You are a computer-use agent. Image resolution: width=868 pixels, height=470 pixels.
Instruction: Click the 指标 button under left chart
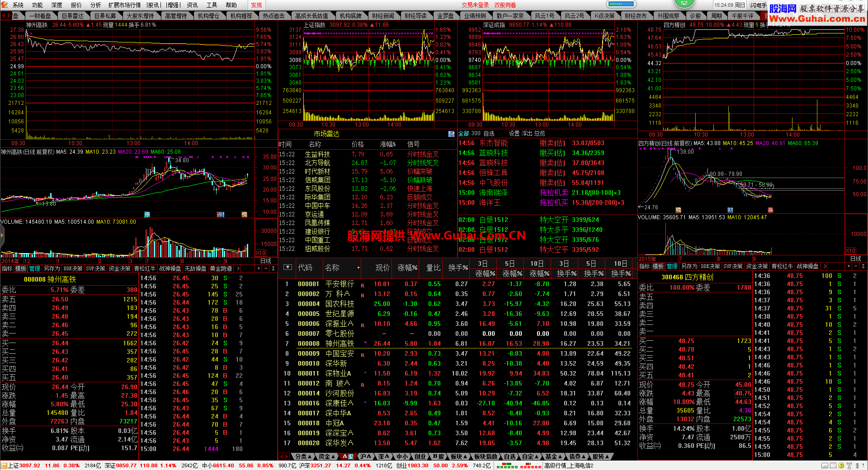point(7,268)
